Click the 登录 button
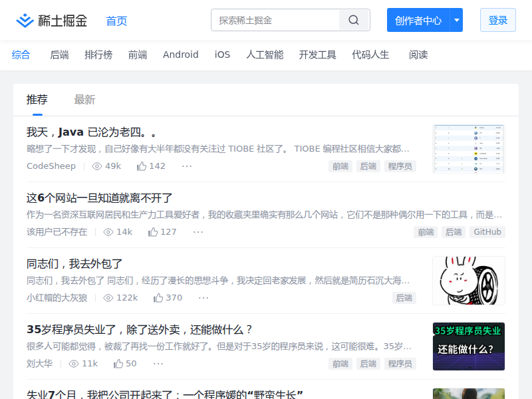The width and height of the screenshot is (532, 399). point(497,20)
